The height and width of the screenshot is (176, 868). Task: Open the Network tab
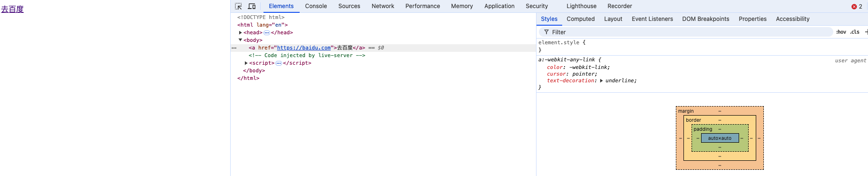383,6
